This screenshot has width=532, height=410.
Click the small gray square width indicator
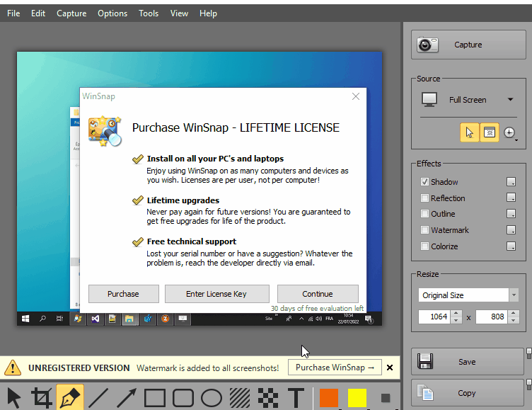[x=386, y=398]
